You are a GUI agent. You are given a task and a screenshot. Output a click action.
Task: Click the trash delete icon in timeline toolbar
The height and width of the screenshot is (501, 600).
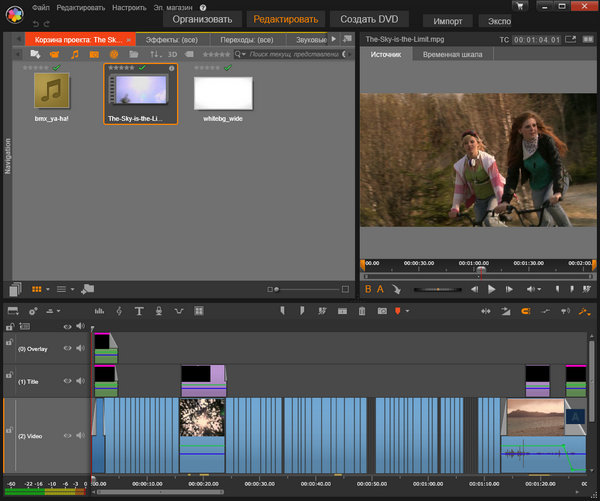click(361, 312)
